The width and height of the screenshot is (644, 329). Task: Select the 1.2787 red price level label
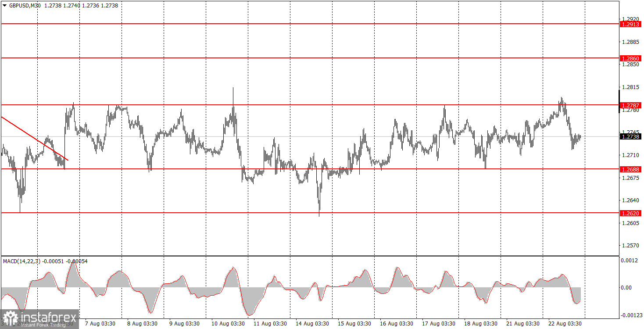[631, 105]
